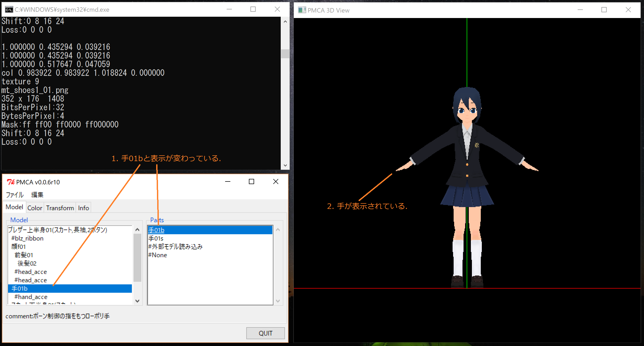
Task: Switch to the Model tab
Action: (14, 207)
